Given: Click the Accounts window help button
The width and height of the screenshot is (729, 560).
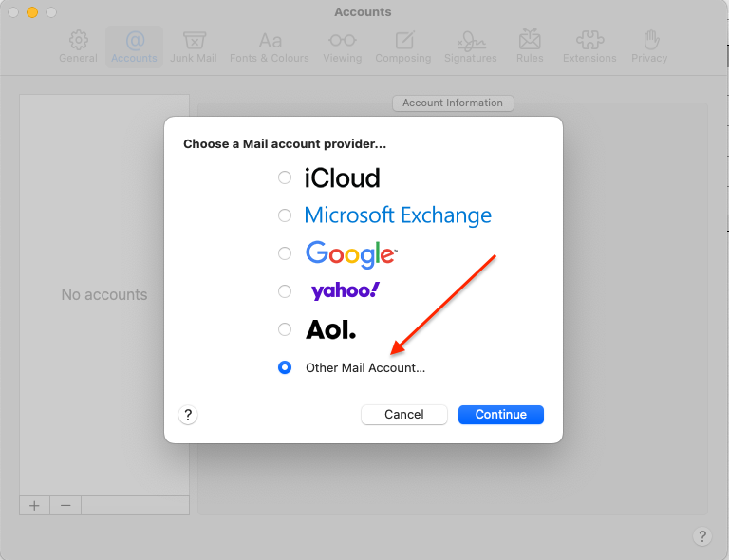Looking at the screenshot, I should click(x=702, y=536).
